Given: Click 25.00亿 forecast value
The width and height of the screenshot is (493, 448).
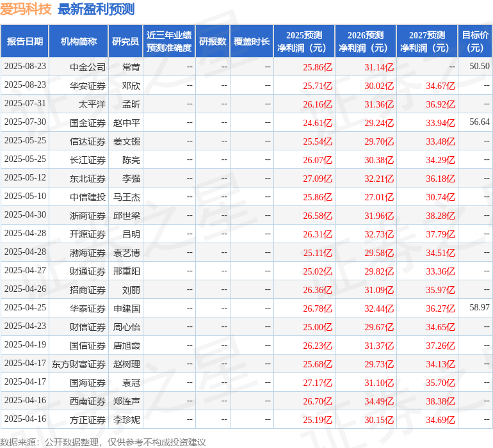Looking at the screenshot, I should 318,326.
